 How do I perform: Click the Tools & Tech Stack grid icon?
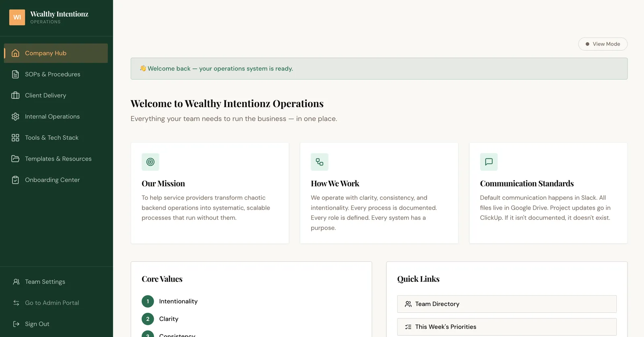15,138
